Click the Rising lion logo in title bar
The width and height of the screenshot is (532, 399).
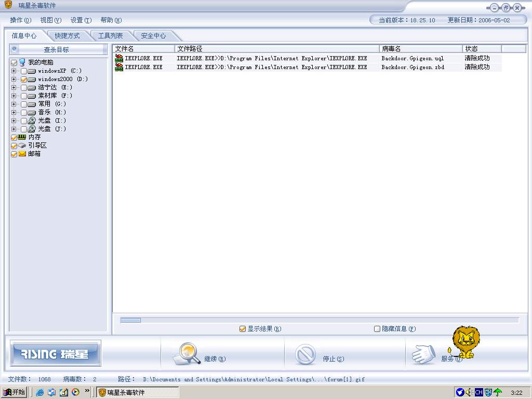click(8, 5)
